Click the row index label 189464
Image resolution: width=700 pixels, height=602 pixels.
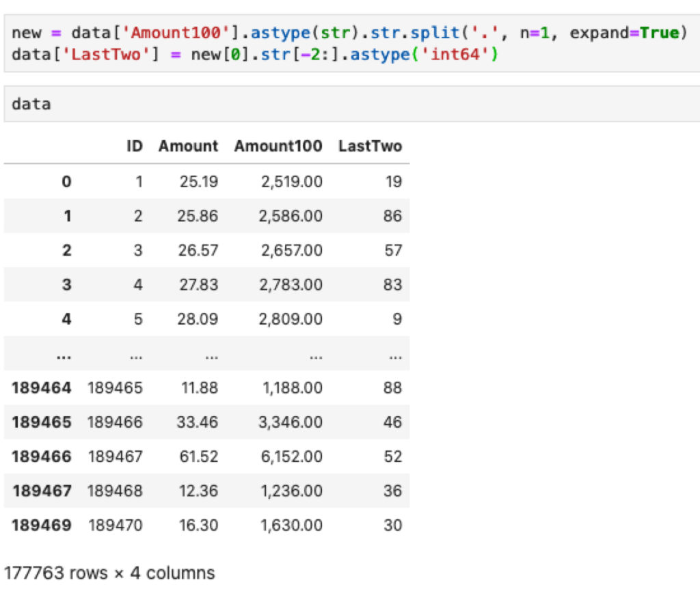click(42, 388)
